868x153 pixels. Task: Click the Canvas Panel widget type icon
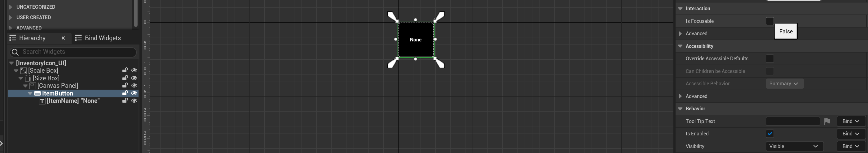point(33,86)
